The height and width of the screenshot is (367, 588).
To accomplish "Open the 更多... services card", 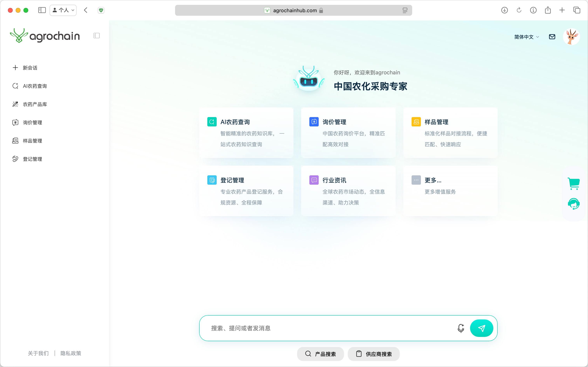I will (x=450, y=190).
